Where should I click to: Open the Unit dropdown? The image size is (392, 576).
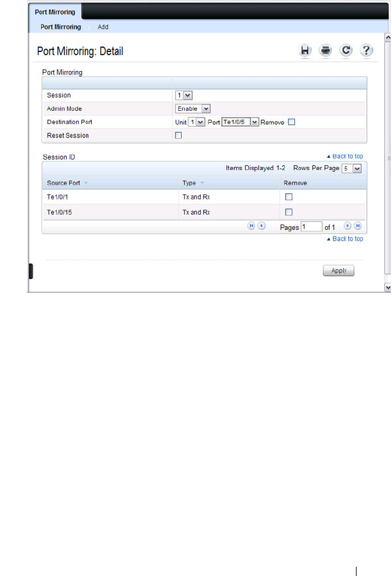[196, 122]
